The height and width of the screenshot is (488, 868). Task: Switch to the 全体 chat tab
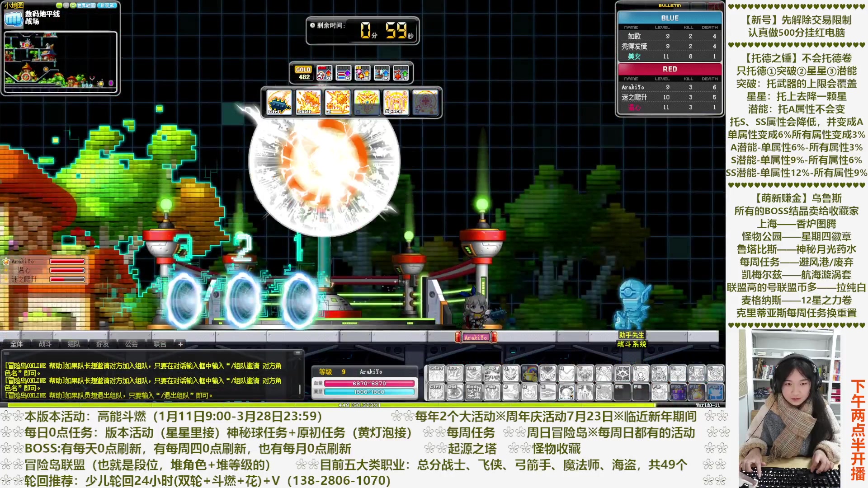point(16,344)
